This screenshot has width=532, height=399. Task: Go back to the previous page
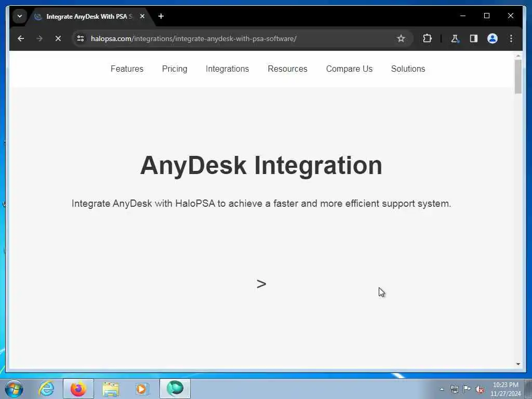(x=21, y=38)
